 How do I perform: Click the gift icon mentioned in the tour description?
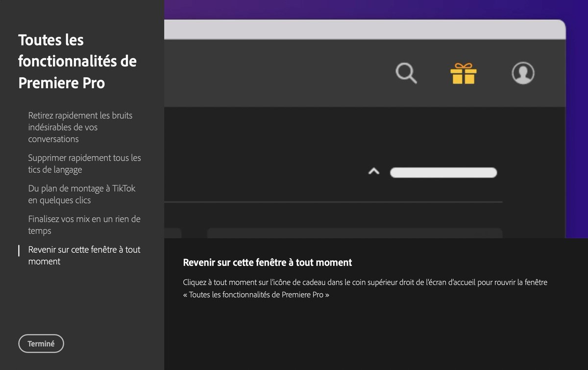click(464, 74)
